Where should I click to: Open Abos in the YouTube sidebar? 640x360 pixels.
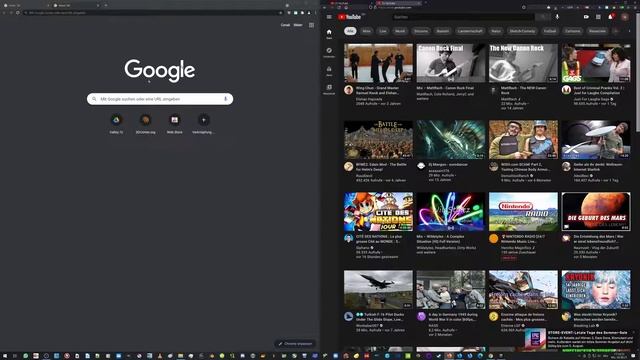pos(329,71)
